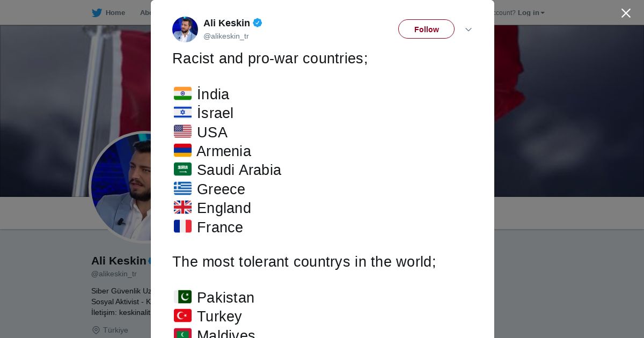Click the Türkiye location pin icon
644x338 pixels.
coord(96,330)
